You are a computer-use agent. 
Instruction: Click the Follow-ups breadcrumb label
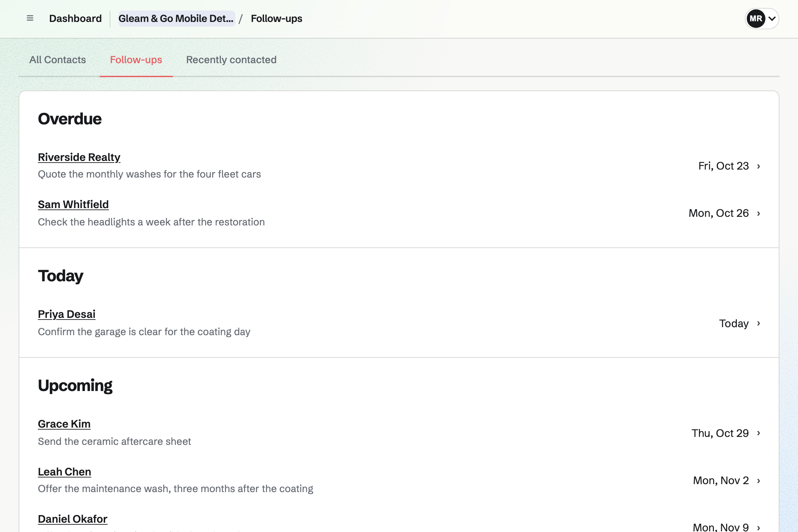tap(277, 18)
